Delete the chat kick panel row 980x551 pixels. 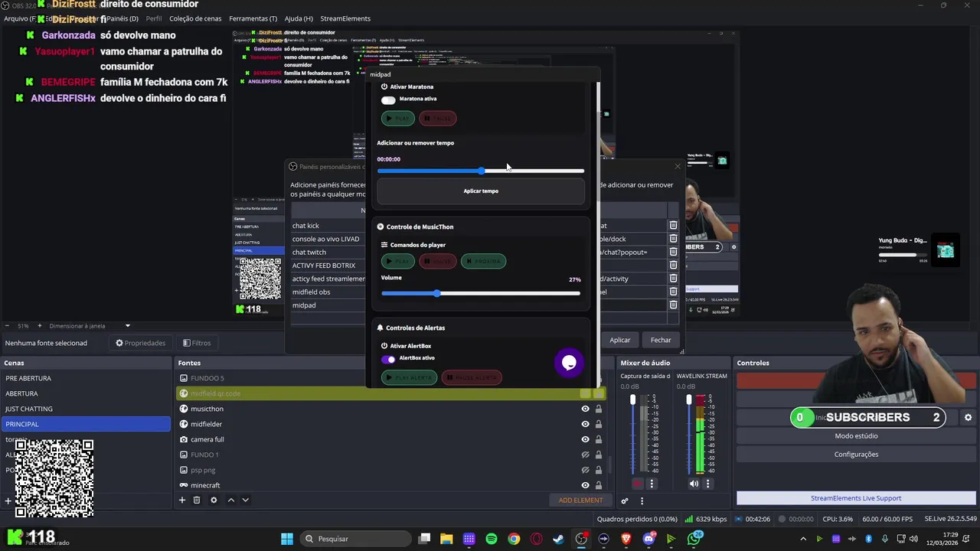point(673,226)
